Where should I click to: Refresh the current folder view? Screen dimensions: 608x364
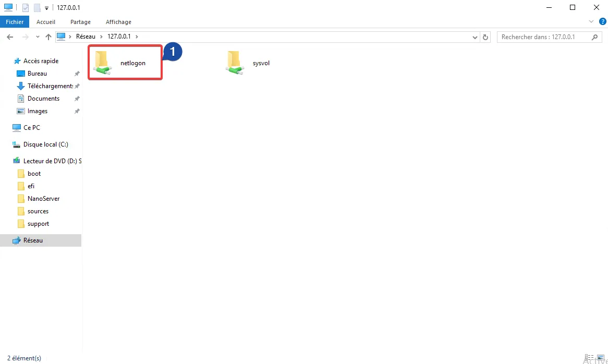486,37
